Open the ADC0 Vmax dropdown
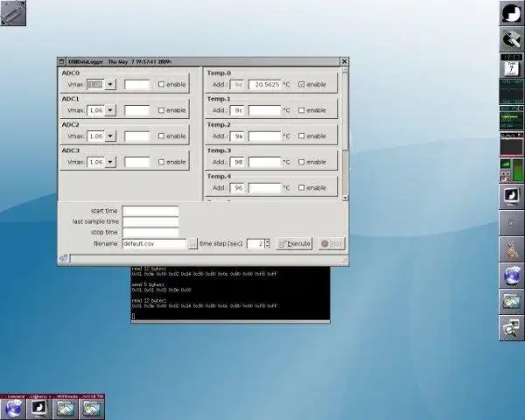Screen dimensions: 525x420 (110, 84)
